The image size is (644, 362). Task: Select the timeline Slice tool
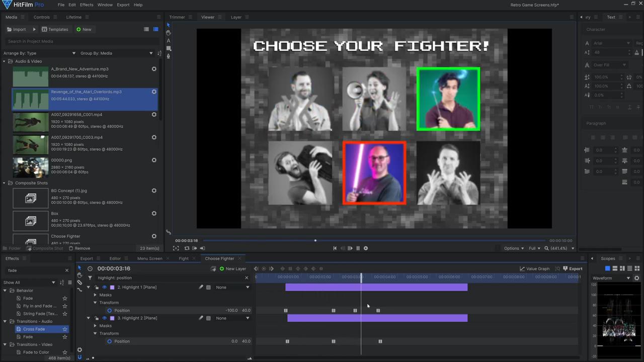click(79, 283)
